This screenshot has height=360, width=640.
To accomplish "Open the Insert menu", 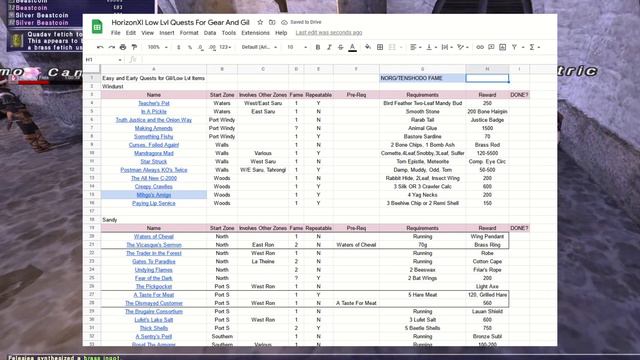I will [x=167, y=33].
